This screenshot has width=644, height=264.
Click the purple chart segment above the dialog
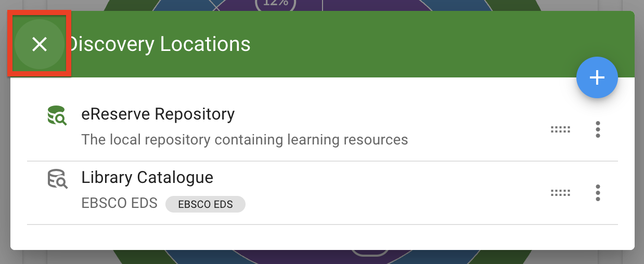point(364,5)
